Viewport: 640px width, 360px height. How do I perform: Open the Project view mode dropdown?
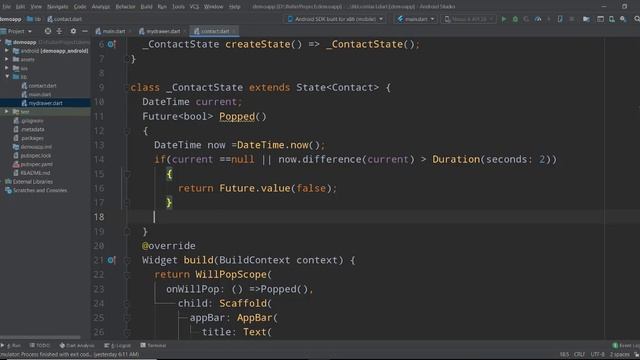coord(16,31)
